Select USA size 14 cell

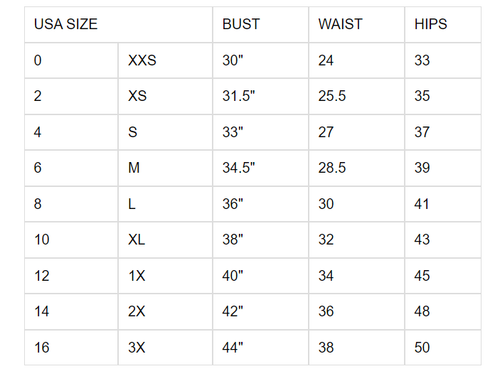(x=71, y=311)
